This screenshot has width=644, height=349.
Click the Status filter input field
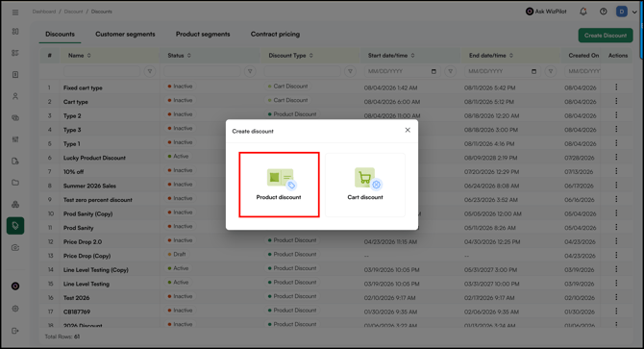pos(202,71)
